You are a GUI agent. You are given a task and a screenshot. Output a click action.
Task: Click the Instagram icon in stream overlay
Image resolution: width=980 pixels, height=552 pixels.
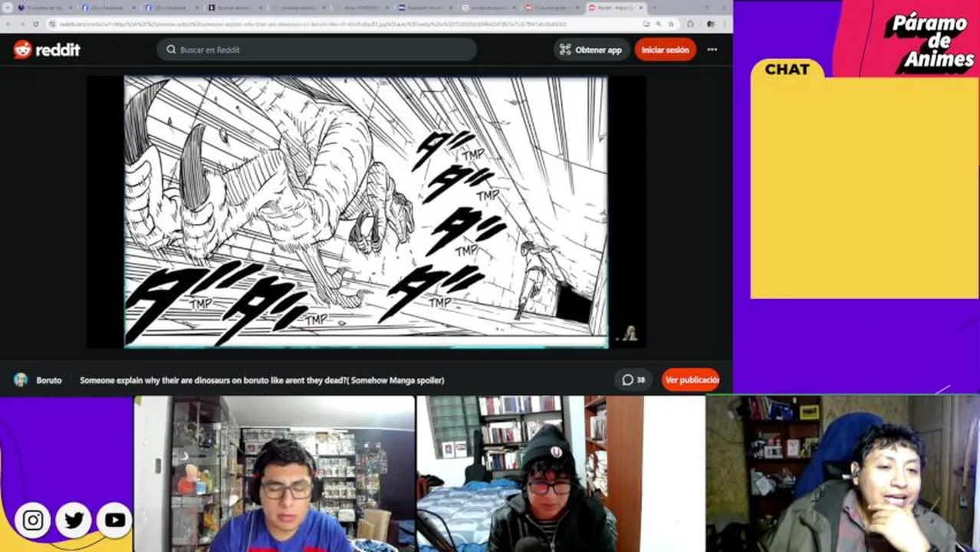coord(32,521)
